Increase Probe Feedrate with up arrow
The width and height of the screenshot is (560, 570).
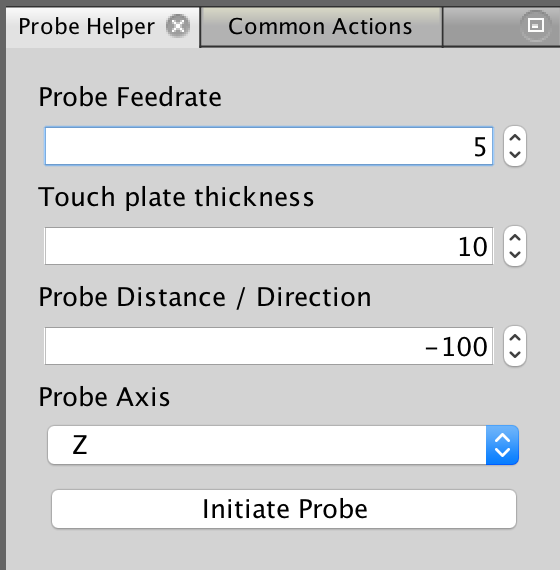[515, 138]
